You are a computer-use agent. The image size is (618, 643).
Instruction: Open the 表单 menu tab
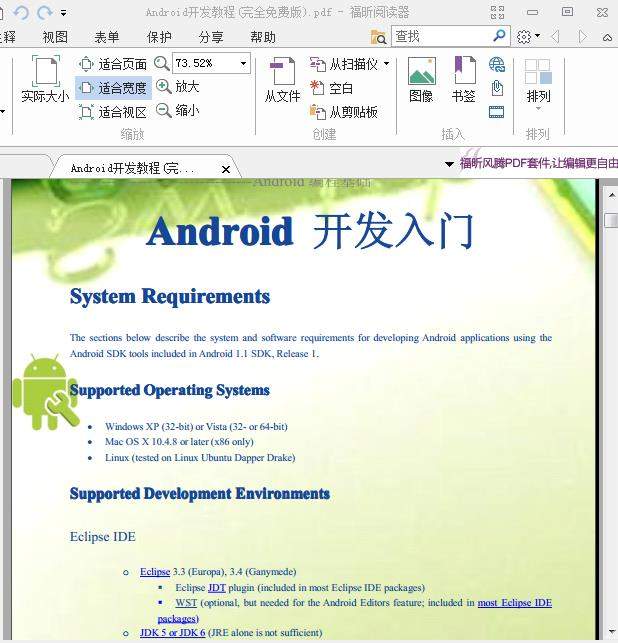[107, 37]
